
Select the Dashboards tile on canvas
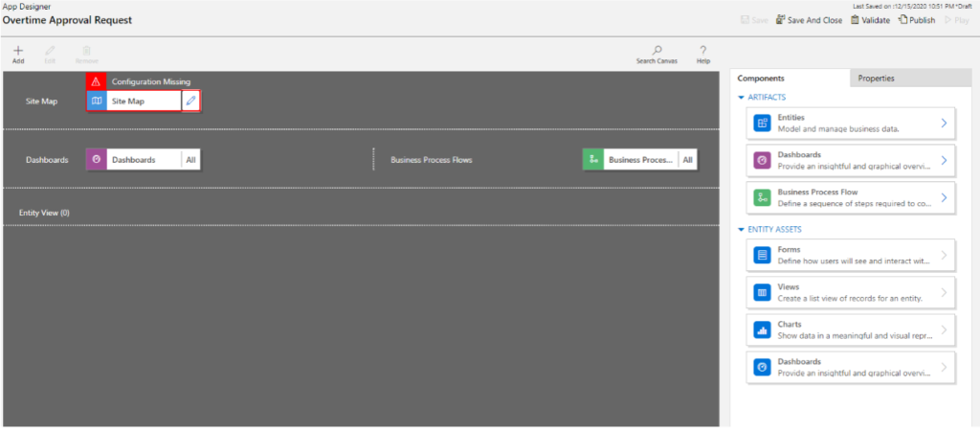point(144,160)
